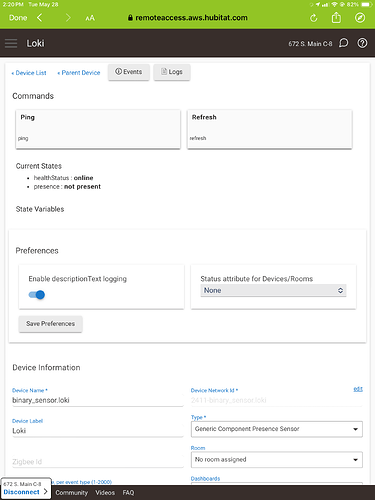
Task: Reload the page with the refresh icon
Action: pyautogui.click(x=314, y=18)
